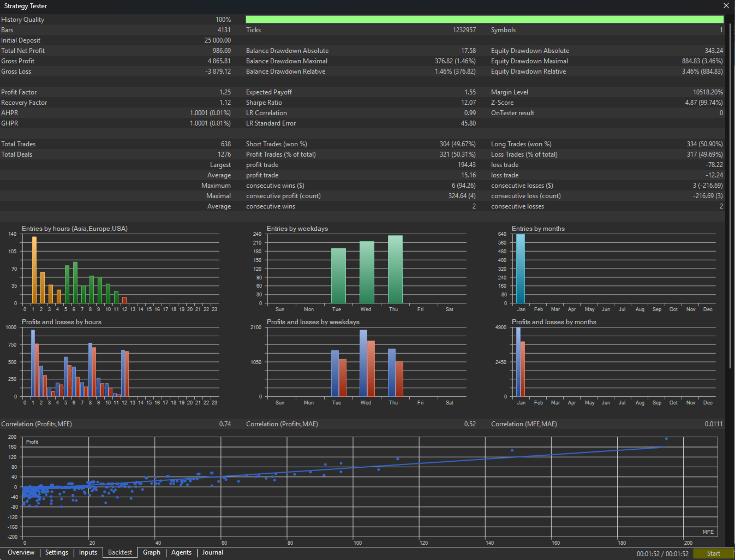The height and width of the screenshot is (560, 735).
Task: Click the Sharpe Ratio row
Action: [x=360, y=103]
